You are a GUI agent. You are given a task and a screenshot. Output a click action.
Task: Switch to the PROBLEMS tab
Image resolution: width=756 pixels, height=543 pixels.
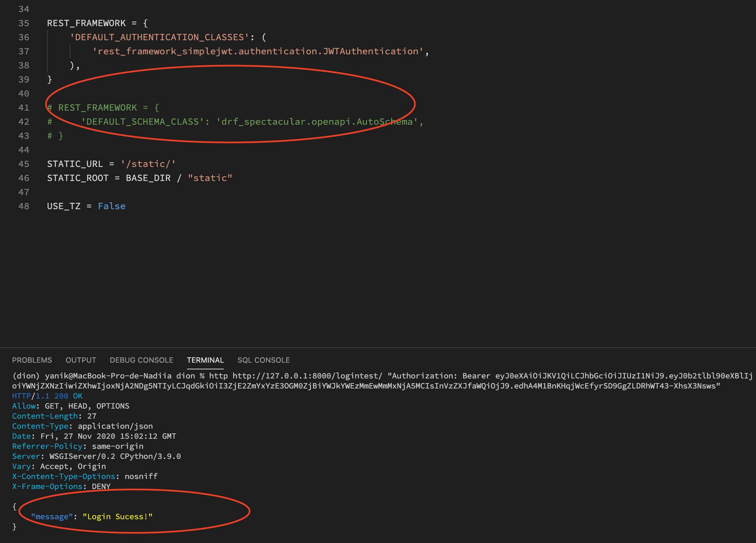(x=32, y=360)
